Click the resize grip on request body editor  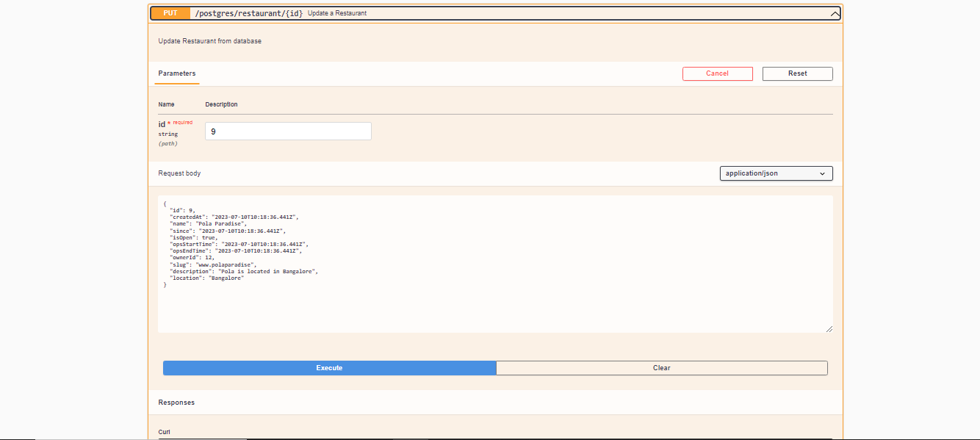pos(829,328)
